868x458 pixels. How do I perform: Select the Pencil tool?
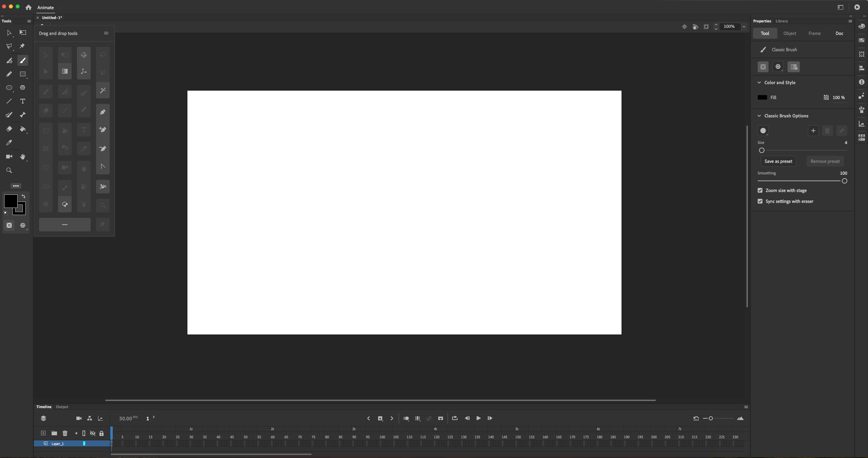(8, 74)
